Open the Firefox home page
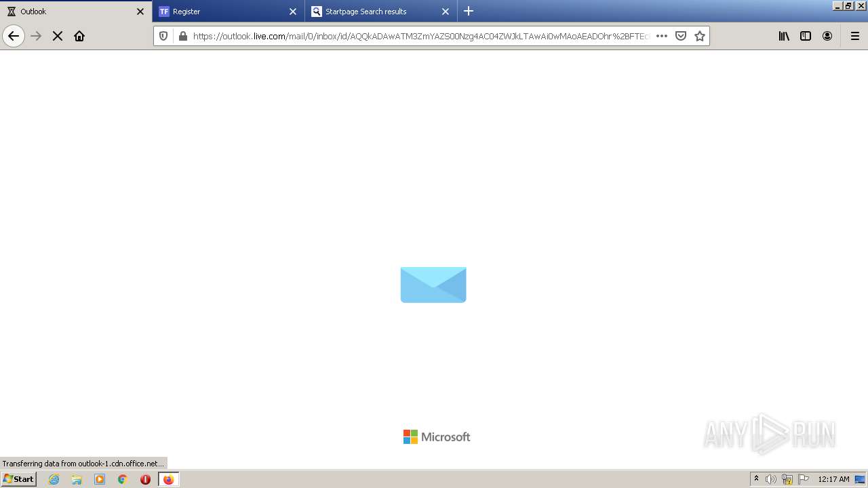 (x=79, y=36)
